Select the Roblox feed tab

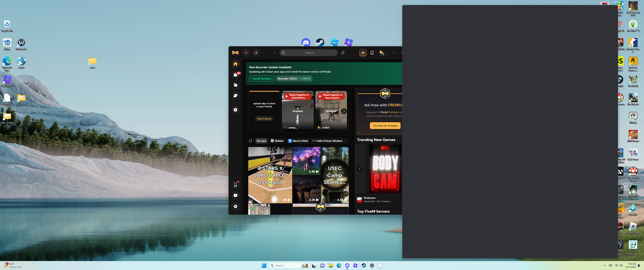[277, 141]
